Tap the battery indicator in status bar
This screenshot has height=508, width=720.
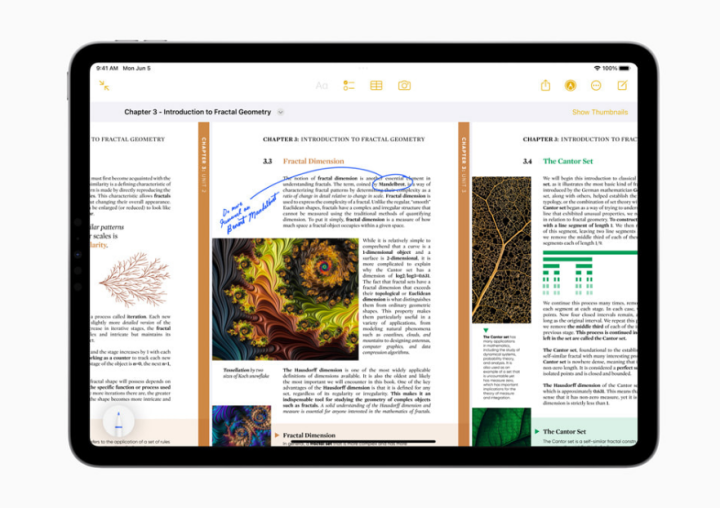[624, 68]
